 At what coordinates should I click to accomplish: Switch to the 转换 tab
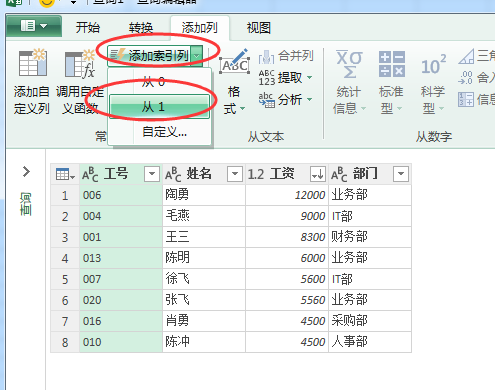[x=141, y=28]
